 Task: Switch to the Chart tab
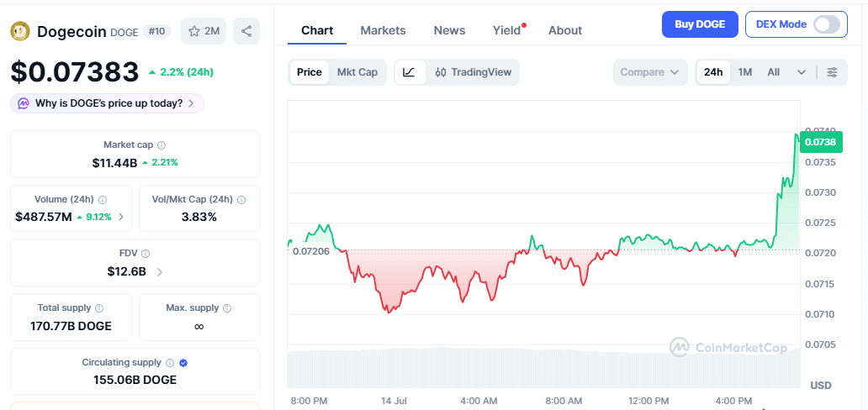317,30
